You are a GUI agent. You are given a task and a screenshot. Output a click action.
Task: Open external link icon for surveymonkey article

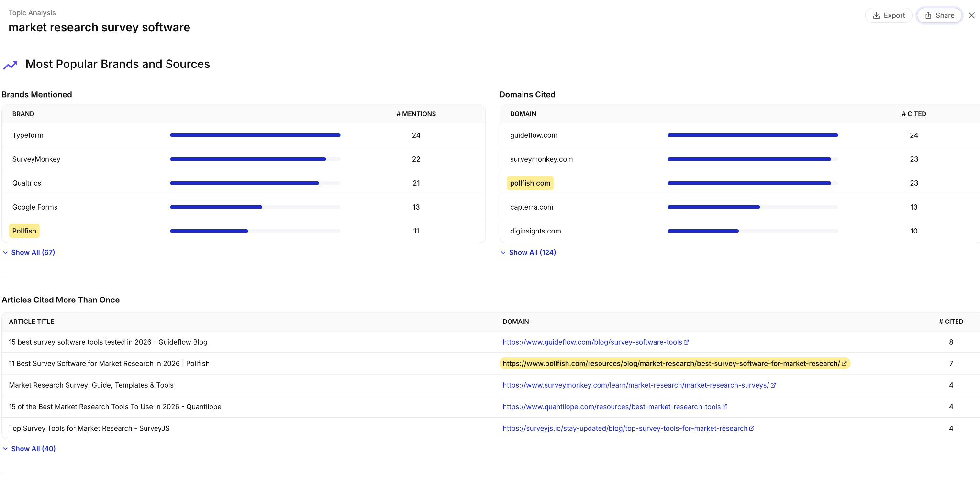773,385
